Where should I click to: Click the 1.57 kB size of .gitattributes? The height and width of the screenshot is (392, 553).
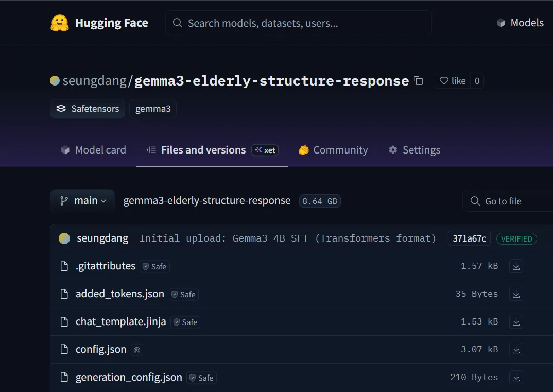click(479, 266)
